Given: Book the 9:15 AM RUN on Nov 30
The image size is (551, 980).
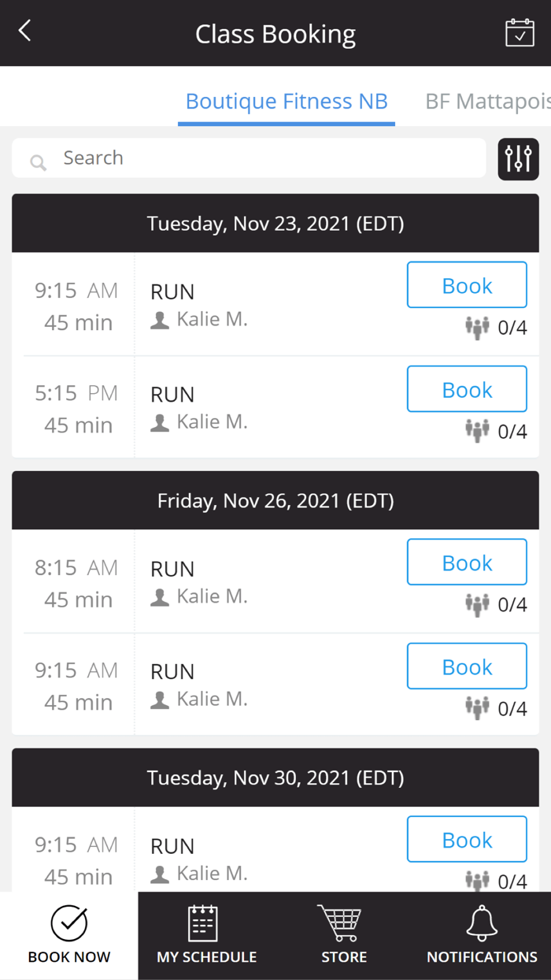Looking at the screenshot, I should pos(466,839).
